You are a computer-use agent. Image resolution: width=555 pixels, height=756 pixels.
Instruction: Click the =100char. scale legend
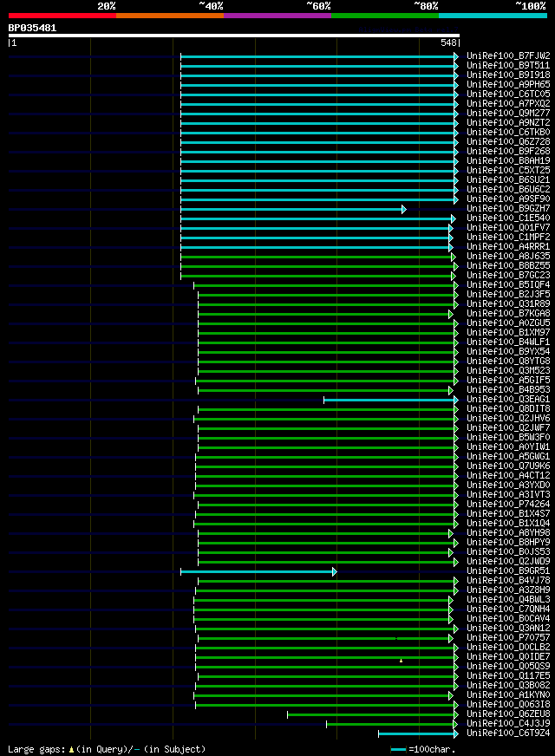click(x=423, y=750)
